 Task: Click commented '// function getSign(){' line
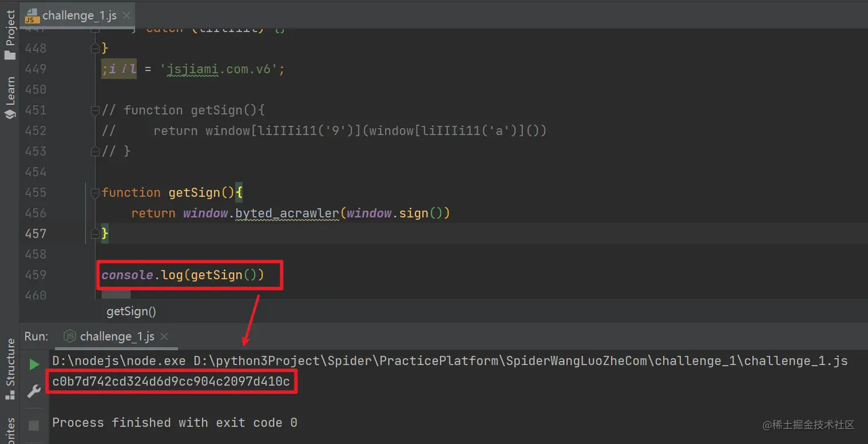[183, 110]
